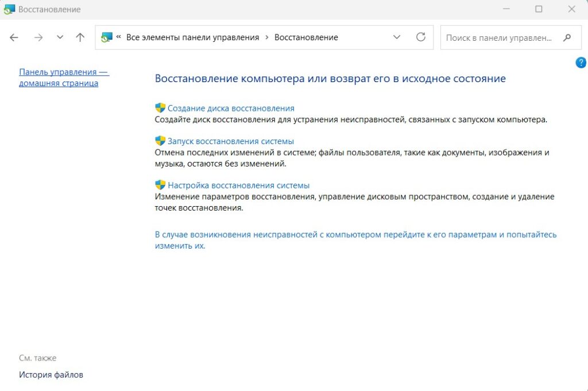This screenshot has height=391, width=588.
Task: Expand the address bar history dropdown
Action: coord(396,37)
